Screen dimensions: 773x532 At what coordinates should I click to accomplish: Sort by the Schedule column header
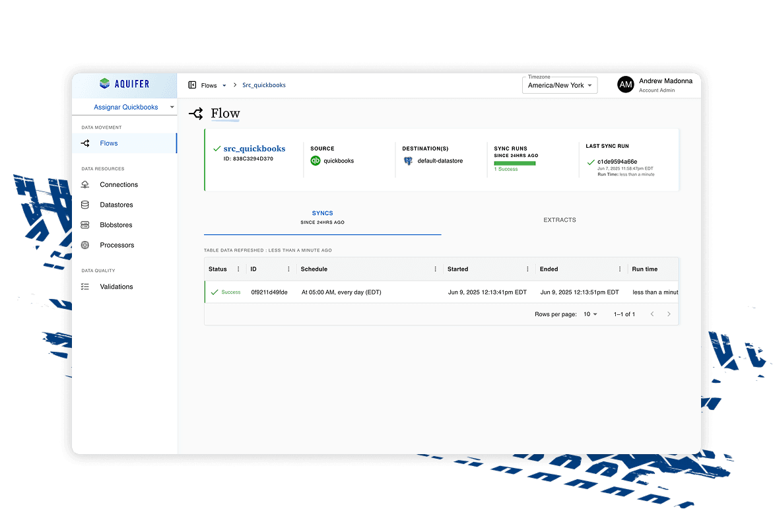(314, 269)
